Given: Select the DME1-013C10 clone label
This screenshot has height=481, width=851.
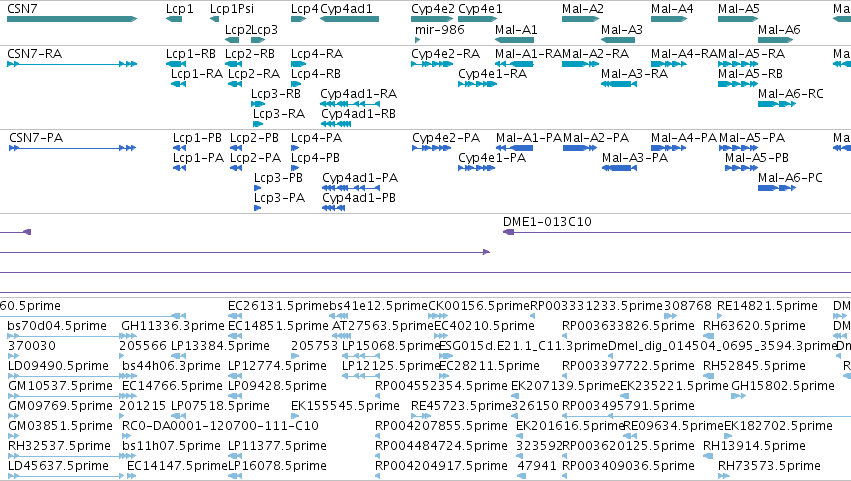Looking at the screenshot, I should (547, 221).
